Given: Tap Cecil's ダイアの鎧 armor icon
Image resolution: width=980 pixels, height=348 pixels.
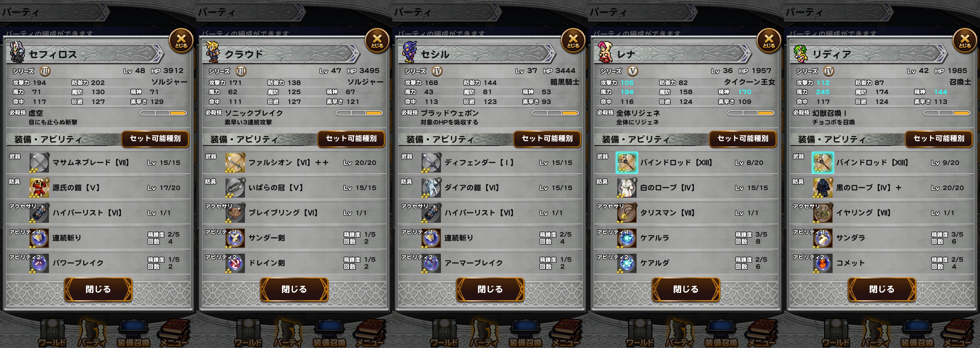Looking at the screenshot, I should (x=431, y=188).
